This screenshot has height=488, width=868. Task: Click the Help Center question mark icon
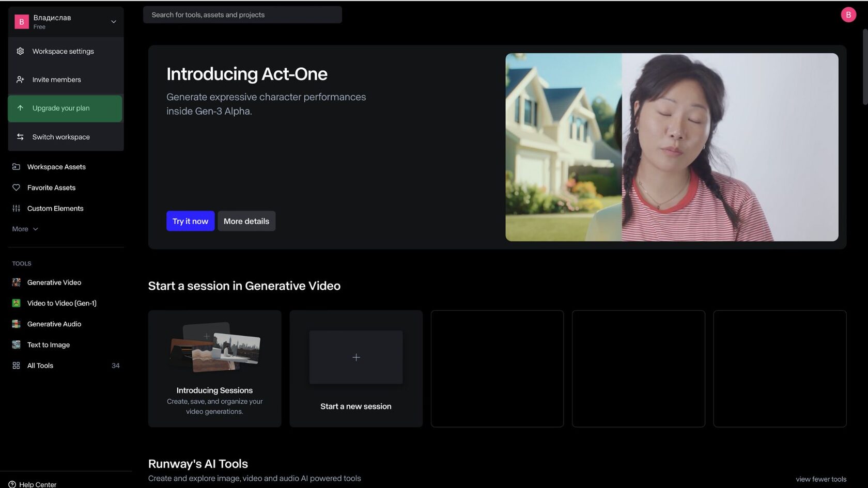pyautogui.click(x=12, y=484)
